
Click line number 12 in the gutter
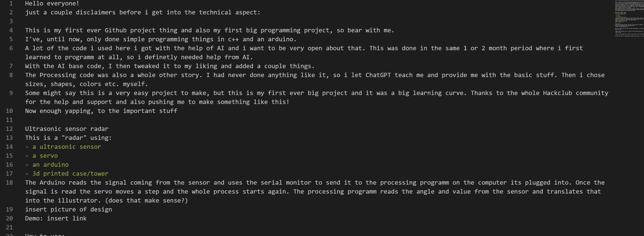(9, 129)
